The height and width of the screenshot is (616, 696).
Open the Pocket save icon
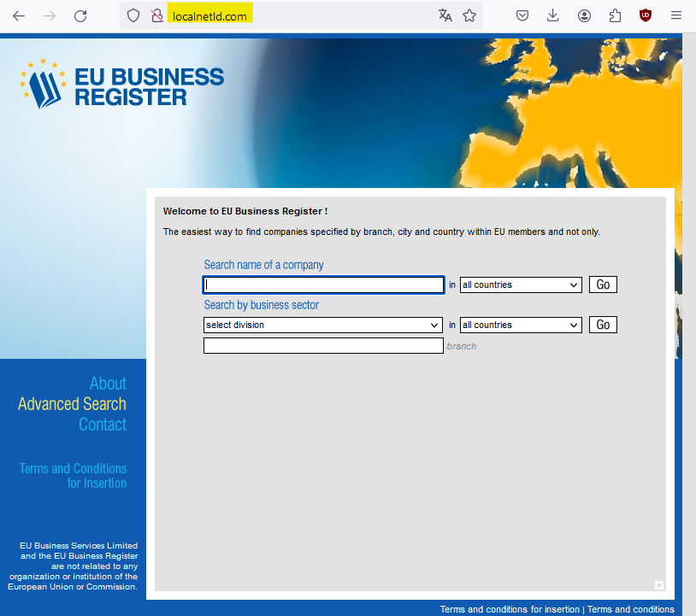click(x=522, y=15)
